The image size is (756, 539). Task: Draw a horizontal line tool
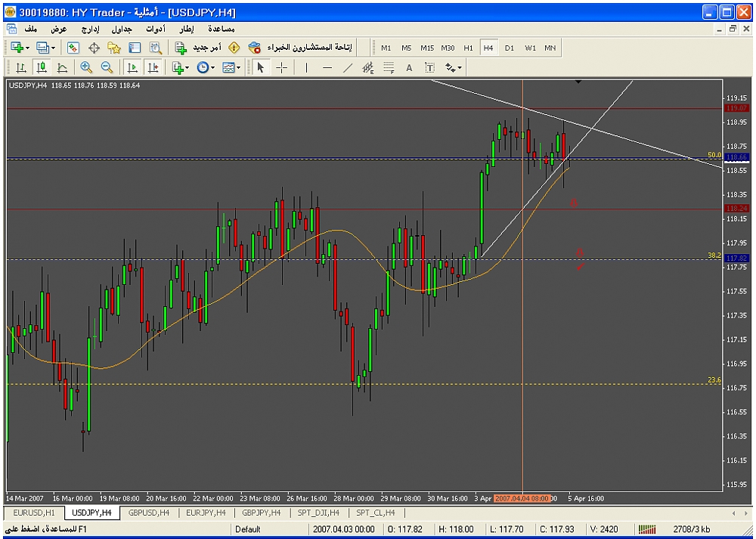[x=327, y=67]
